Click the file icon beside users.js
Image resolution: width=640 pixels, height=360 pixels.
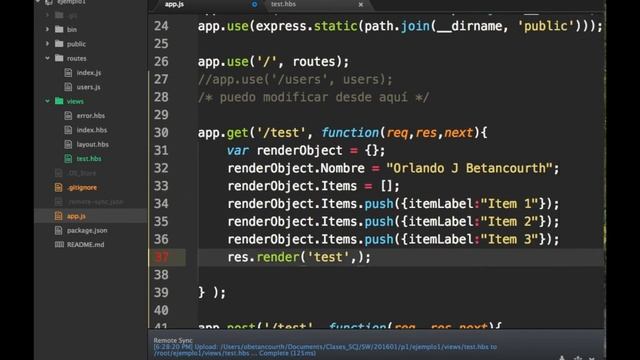[x=68, y=87]
